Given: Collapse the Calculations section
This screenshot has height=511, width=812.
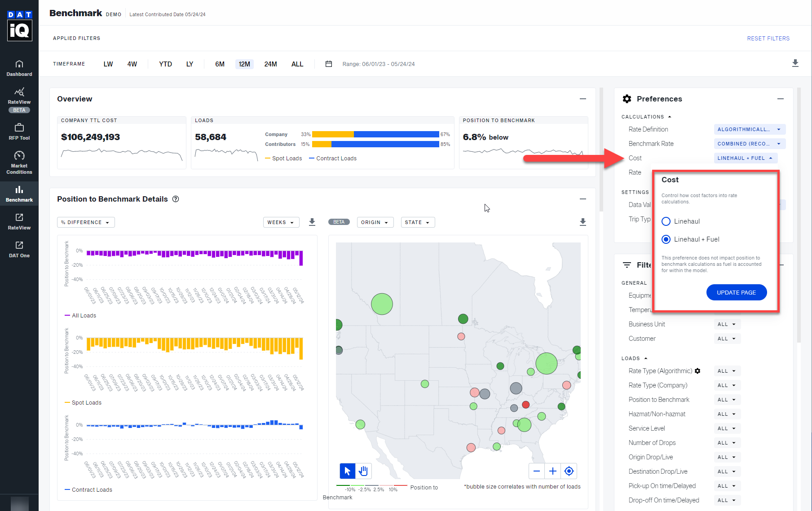Looking at the screenshot, I should click(x=646, y=117).
